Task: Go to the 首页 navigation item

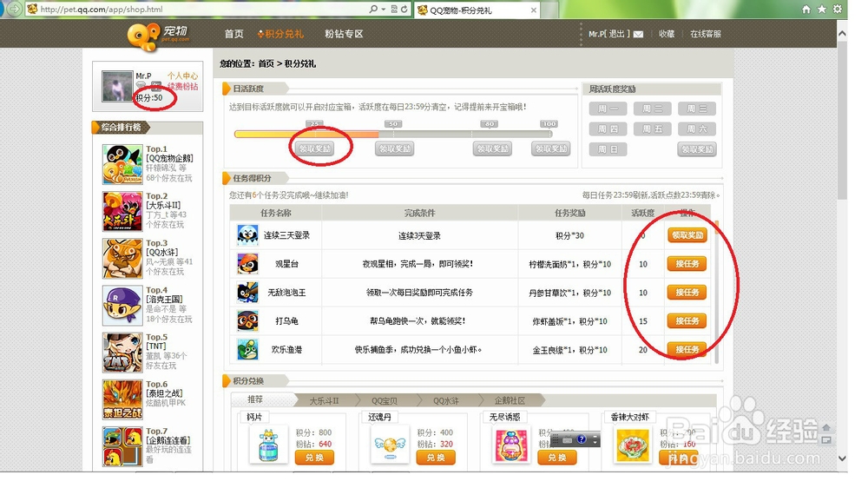Action: 233,34
